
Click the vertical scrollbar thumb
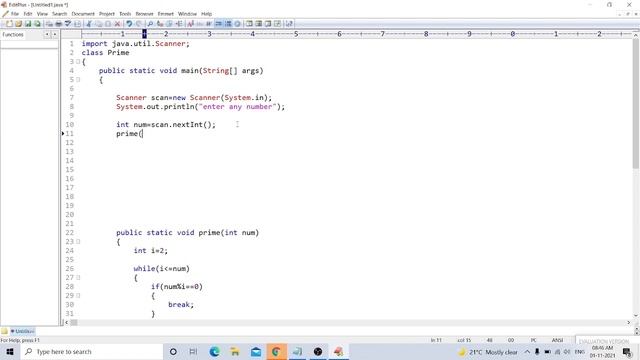[636, 104]
